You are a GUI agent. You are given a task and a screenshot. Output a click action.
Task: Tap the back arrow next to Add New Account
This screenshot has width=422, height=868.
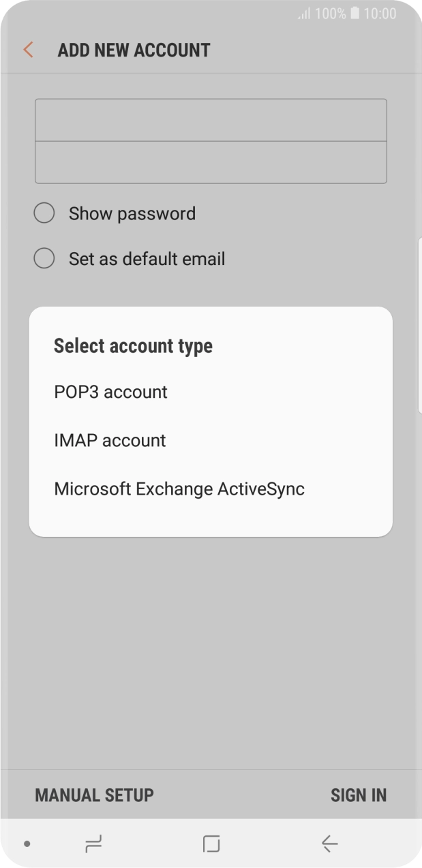(27, 49)
